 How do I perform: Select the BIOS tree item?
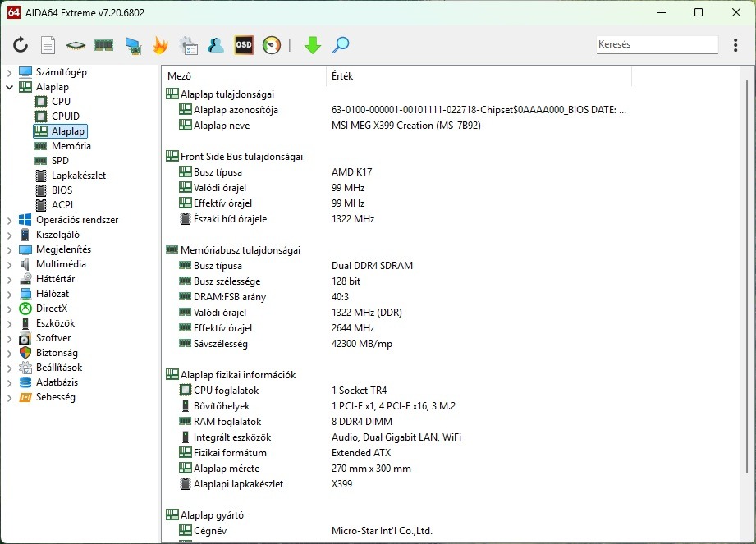pyautogui.click(x=62, y=190)
